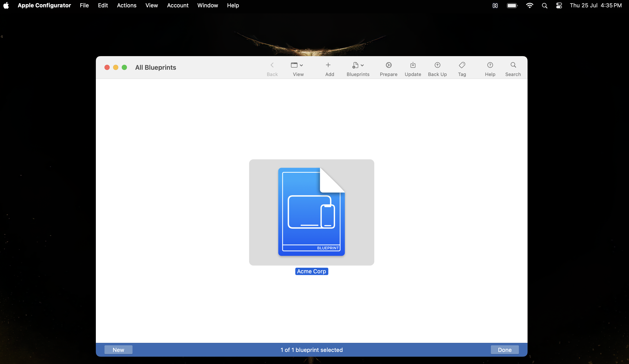Close the All Blueprints window

[107, 67]
